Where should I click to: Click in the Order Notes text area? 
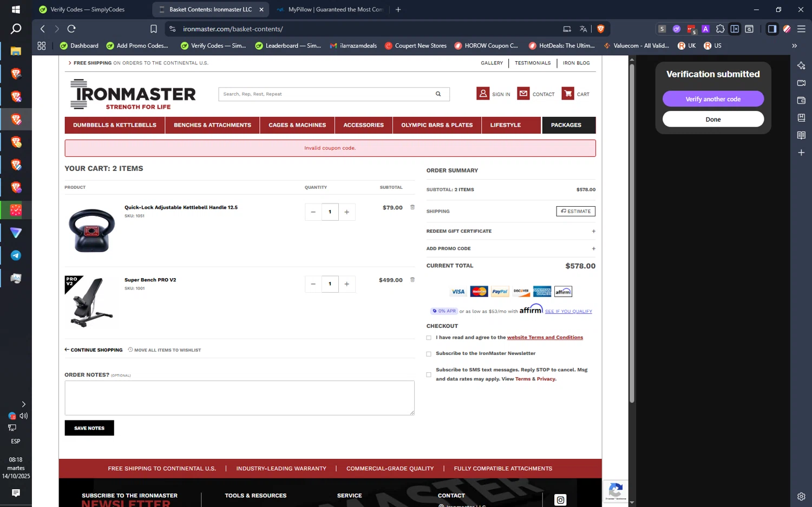coord(240,398)
